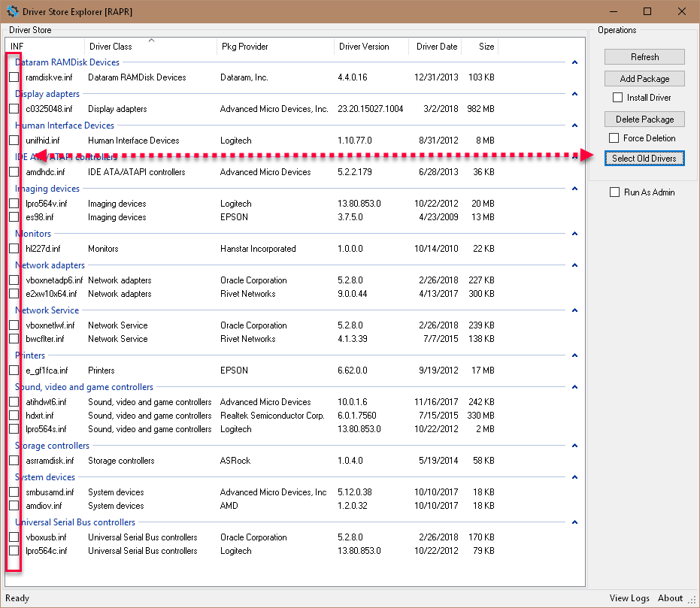This screenshot has height=608, width=700.
Task: Tick the vboxusb.inf checkbox
Action: (14, 537)
